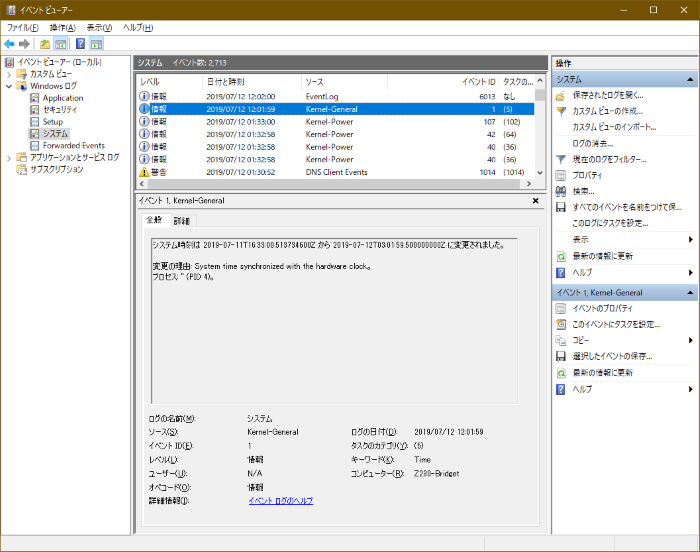Viewport: 700px width, 552px height.
Task: Toggle the console tree pane toolbar icon
Action: tap(60, 44)
